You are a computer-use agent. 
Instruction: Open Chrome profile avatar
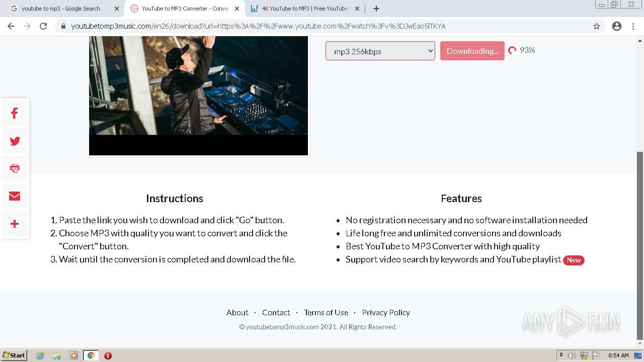pyautogui.click(x=617, y=26)
